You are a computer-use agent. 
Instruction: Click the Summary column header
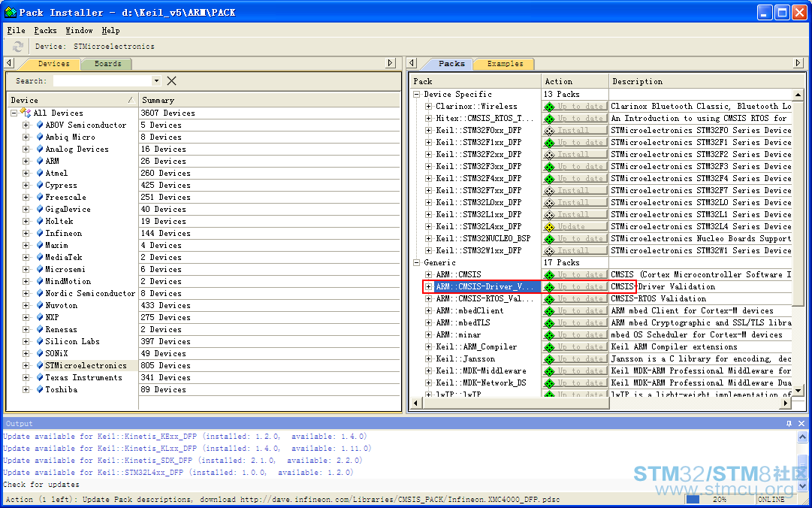pyautogui.click(x=269, y=100)
